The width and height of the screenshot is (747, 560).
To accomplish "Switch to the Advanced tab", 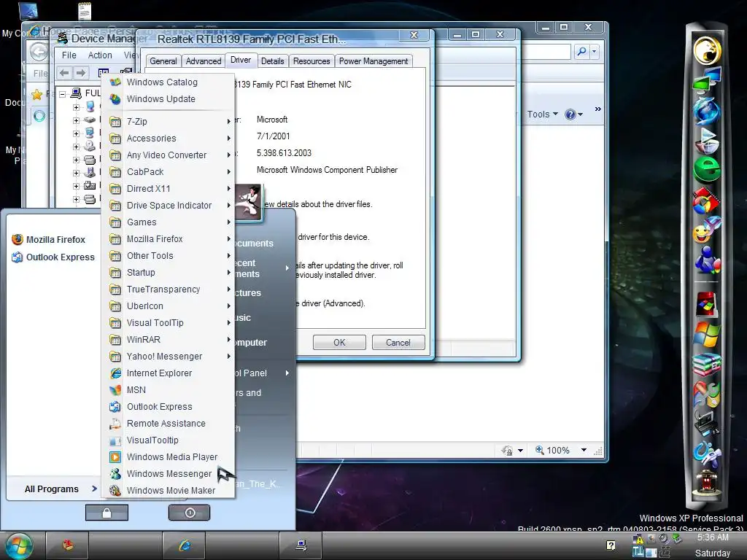I will click(x=204, y=61).
